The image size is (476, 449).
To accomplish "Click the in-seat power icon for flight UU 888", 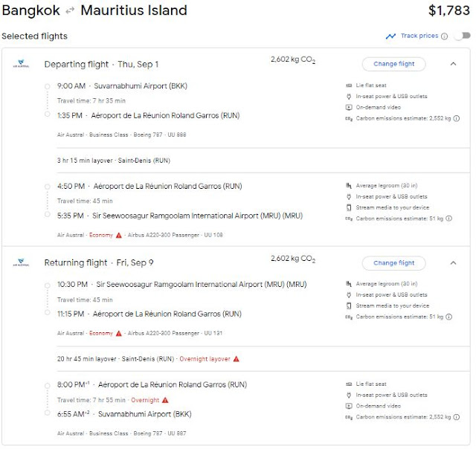I will 349,97.
